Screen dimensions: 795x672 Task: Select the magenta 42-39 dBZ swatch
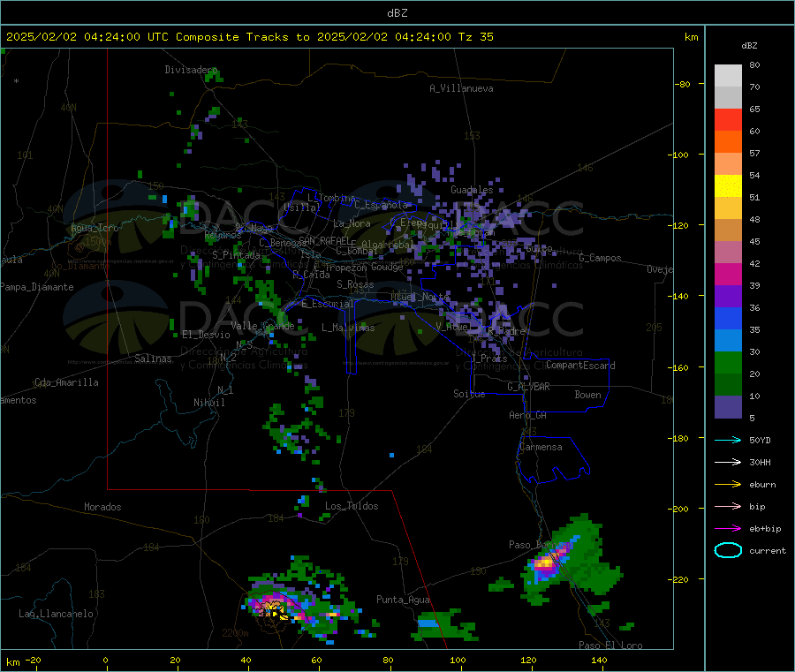click(x=728, y=274)
